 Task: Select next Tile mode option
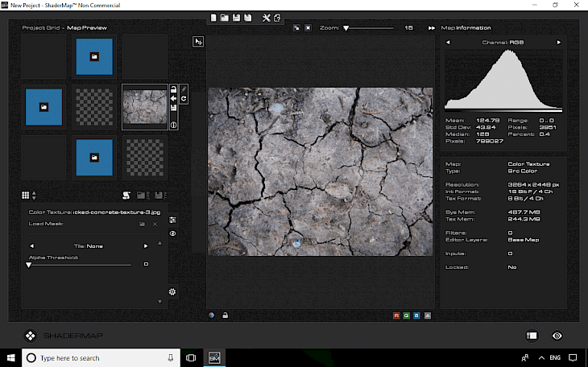click(x=146, y=246)
